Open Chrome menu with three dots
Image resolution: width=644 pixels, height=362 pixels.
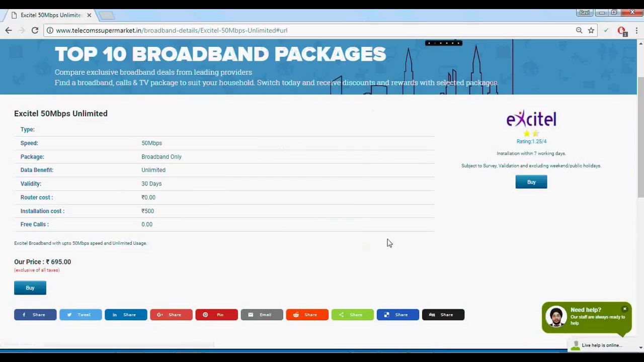[636, 30]
